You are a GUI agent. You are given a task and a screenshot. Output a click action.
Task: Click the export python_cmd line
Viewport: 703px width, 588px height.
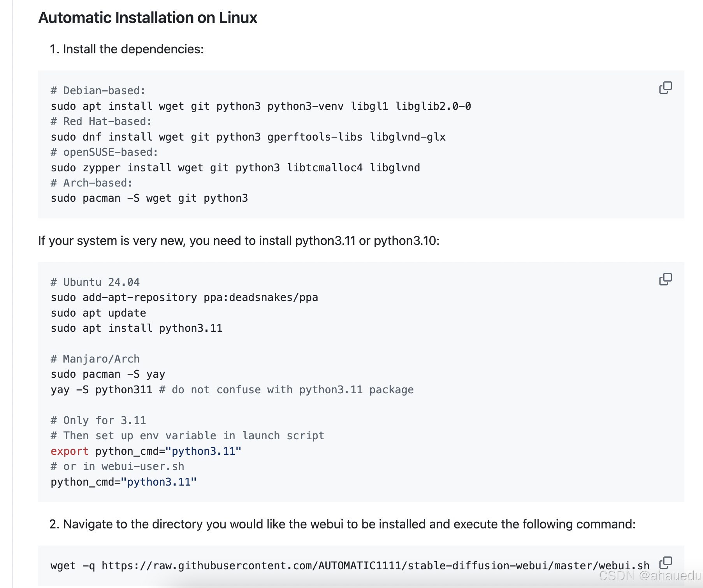(146, 451)
